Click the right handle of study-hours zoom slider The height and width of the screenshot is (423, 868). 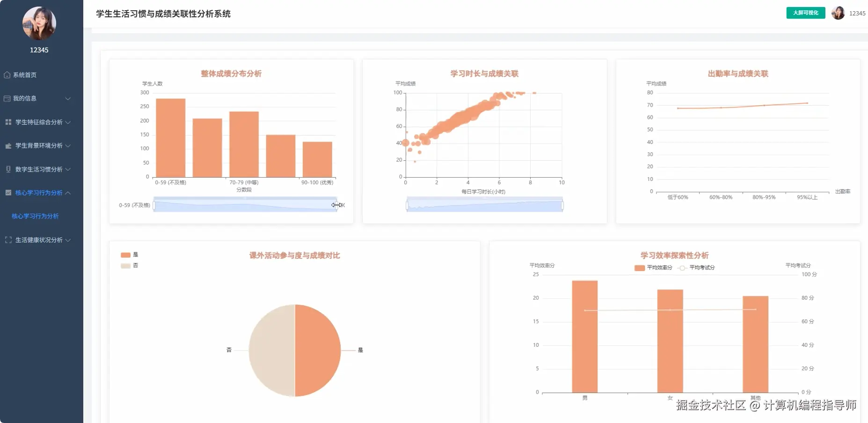pyautogui.click(x=562, y=205)
